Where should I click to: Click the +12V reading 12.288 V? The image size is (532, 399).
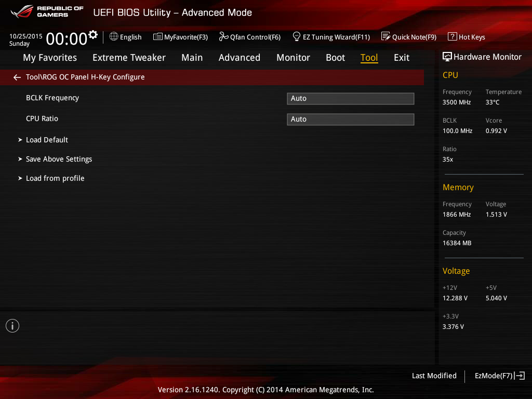pos(455,298)
